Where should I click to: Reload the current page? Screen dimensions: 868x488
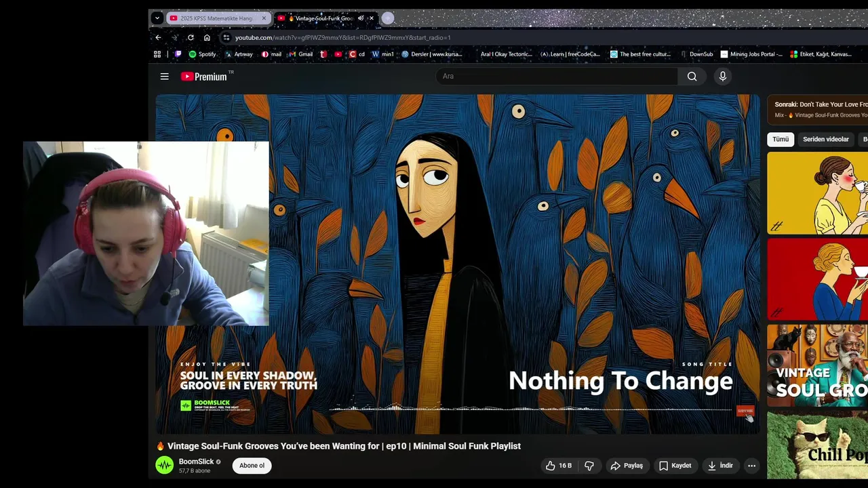pyautogui.click(x=191, y=37)
